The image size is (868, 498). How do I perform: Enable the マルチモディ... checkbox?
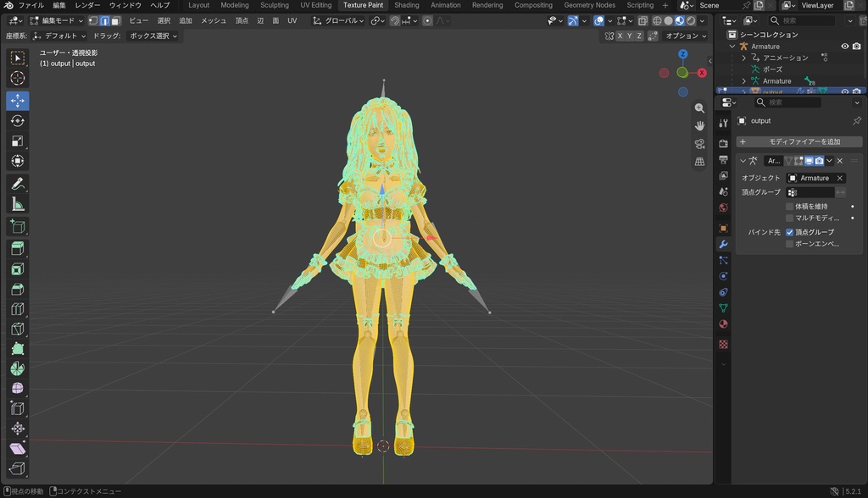[x=789, y=218]
